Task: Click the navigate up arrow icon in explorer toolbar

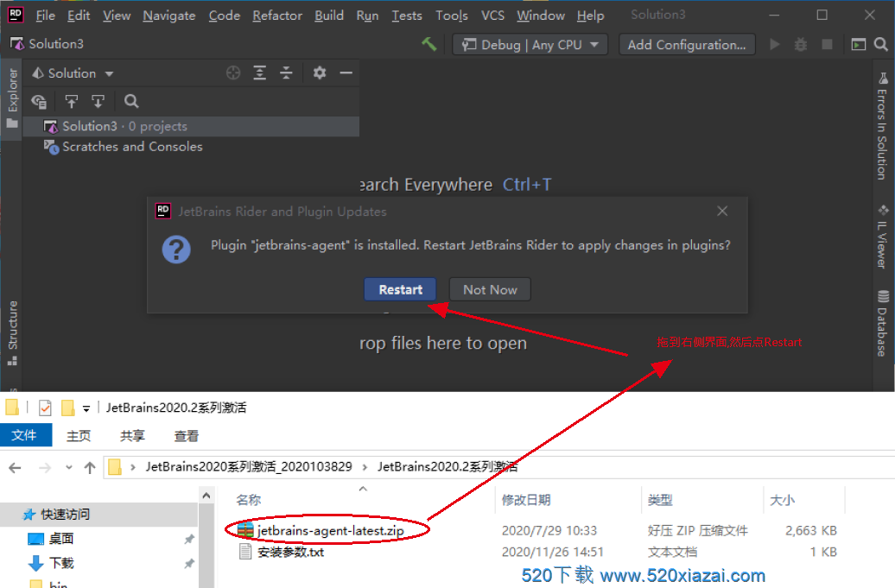Action: 72,102
